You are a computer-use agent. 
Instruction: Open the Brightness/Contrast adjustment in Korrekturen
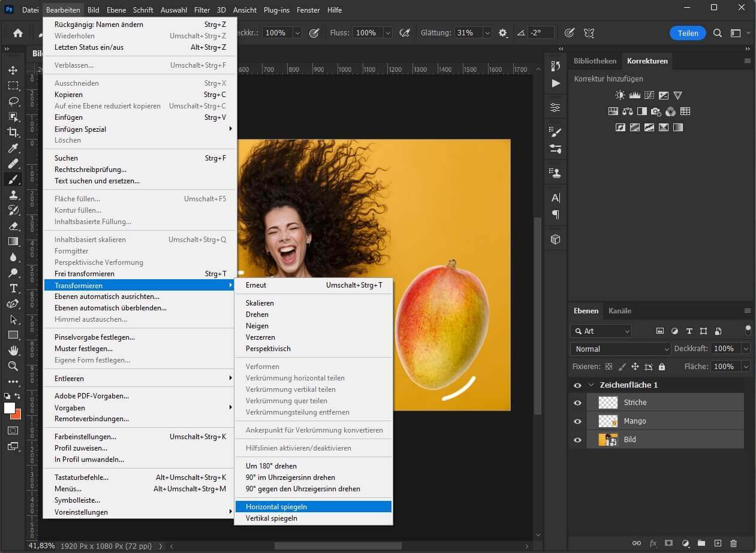[620, 95]
